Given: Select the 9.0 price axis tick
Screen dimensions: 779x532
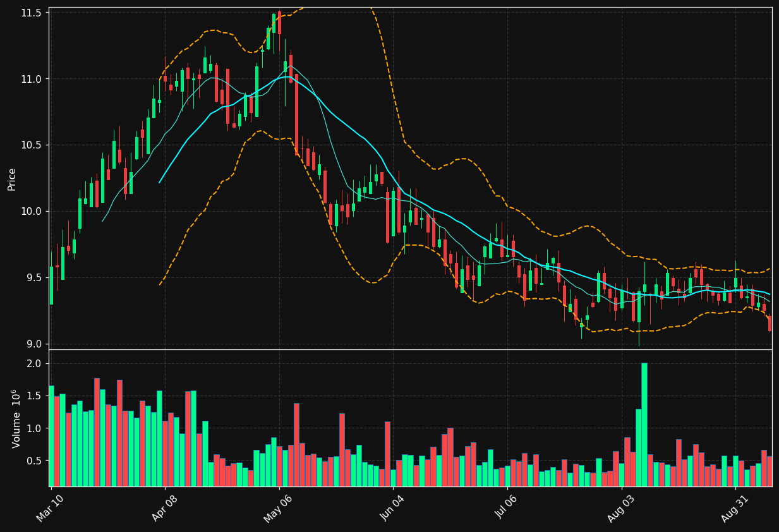Looking at the screenshot, I should [34, 344].
